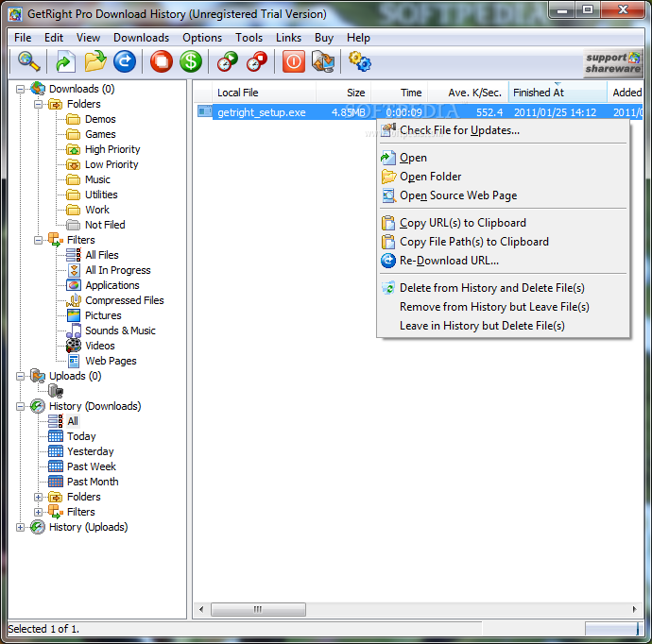Click the computer transfer toolbar icon
652x644 pixels.
(x=323, y=61)
